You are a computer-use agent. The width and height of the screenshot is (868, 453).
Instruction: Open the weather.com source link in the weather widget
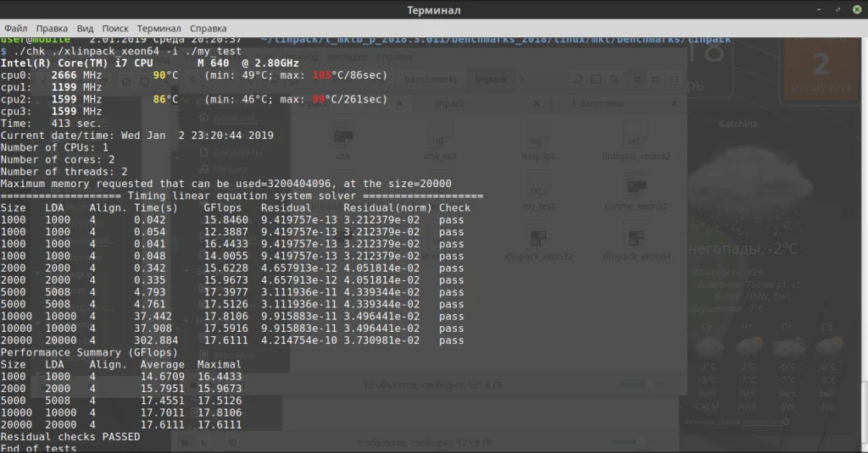click(762, 422)
